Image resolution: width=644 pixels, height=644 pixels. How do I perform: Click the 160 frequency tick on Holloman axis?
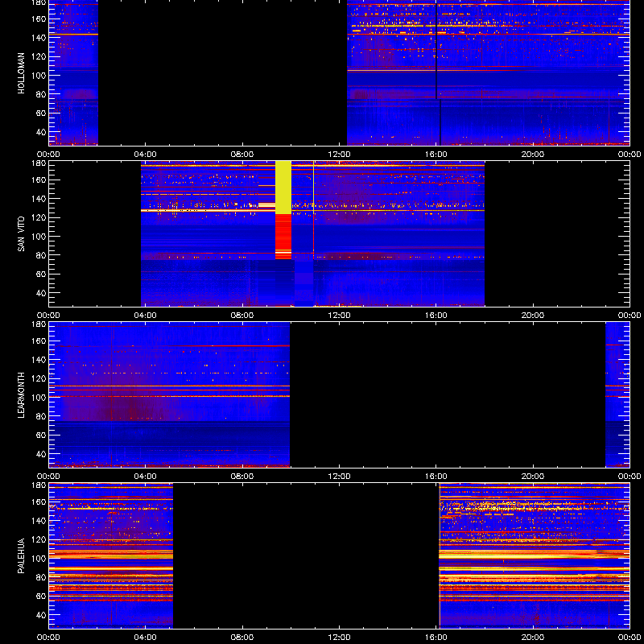pos(39,19)
